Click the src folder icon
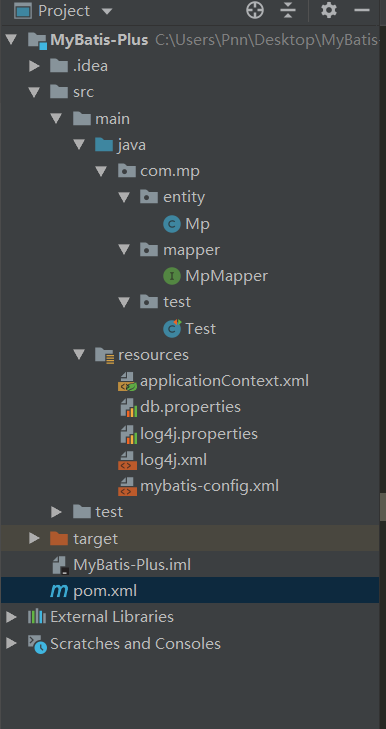Image resolution: width=386 pixels, height=729 pixels. tap(59, 92)
